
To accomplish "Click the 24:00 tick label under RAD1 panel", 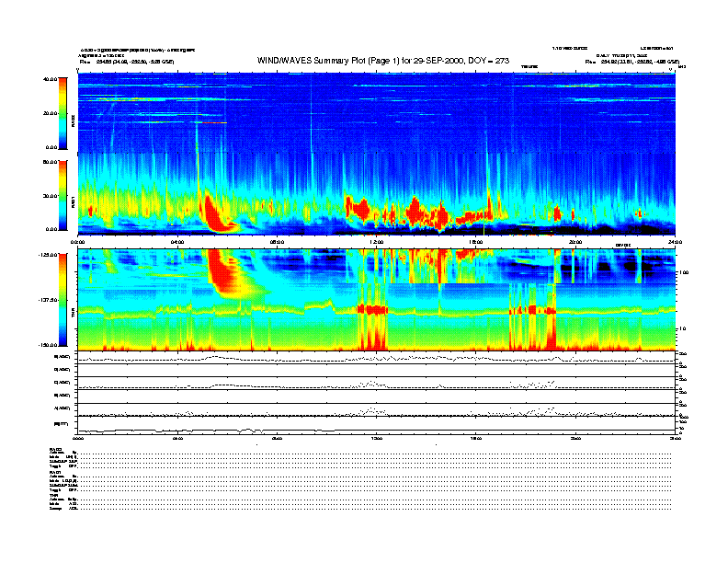I will [x=675, y=242].
